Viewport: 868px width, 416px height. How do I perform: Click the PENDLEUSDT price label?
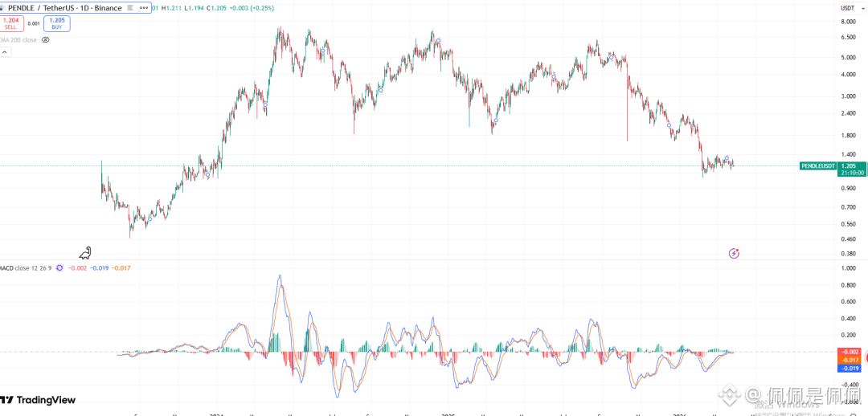click(818, 165)
